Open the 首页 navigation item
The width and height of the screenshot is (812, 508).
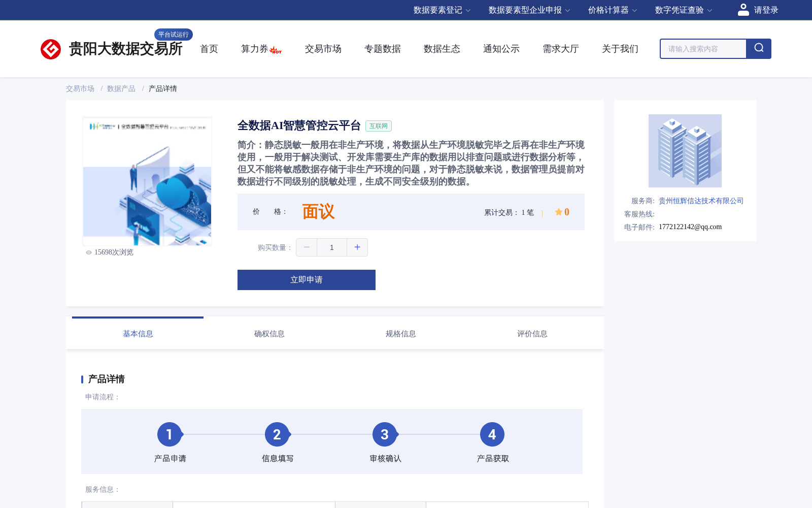(209, 49)
